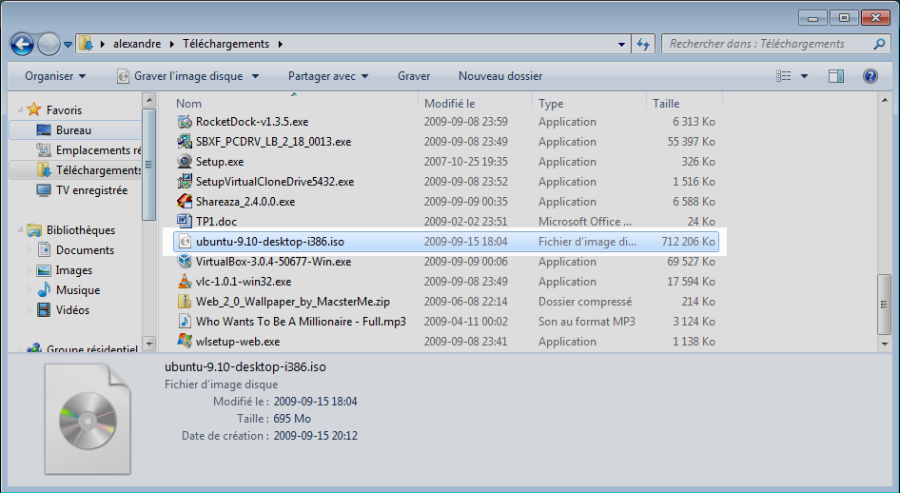Collapse the Favoris group
The image size is (900, 493).
pyautogui.click(x=21, y=110)
